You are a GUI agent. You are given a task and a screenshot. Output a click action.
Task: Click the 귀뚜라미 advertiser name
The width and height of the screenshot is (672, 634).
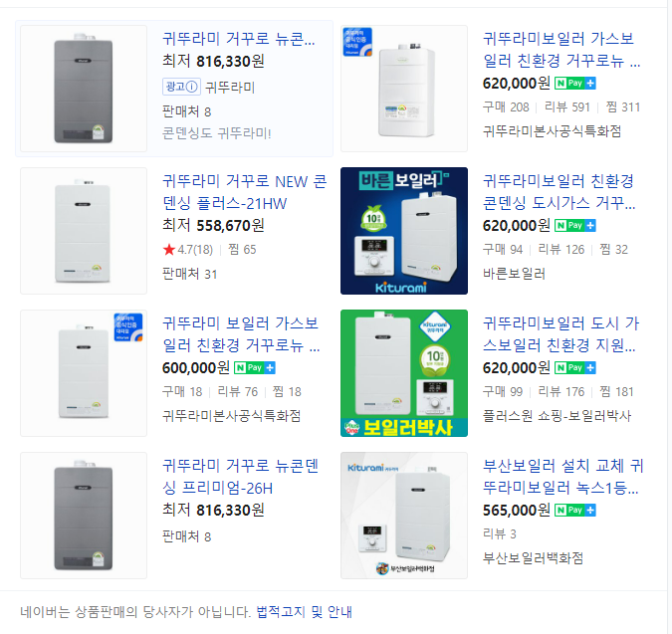point(230,88)
